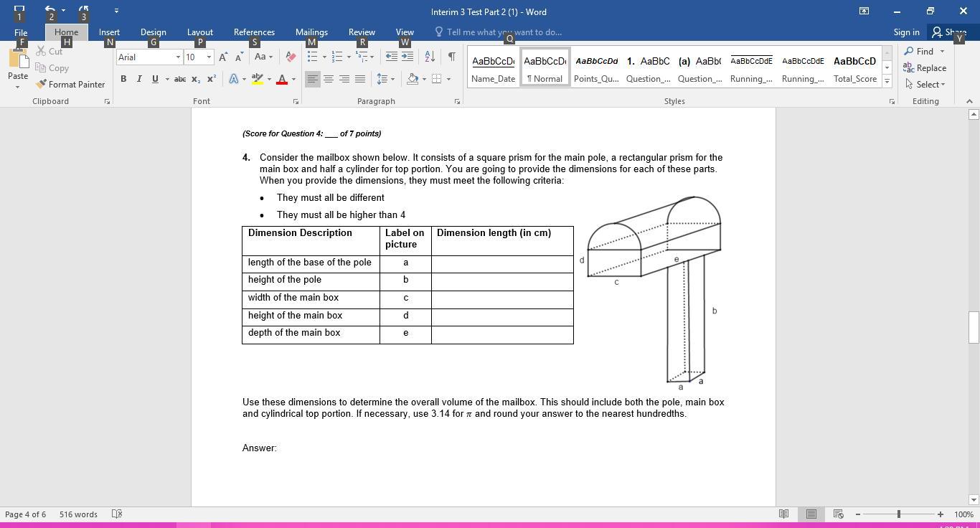Apply Justify alignment to text
The image size is (980, 528).
[360, 79]
